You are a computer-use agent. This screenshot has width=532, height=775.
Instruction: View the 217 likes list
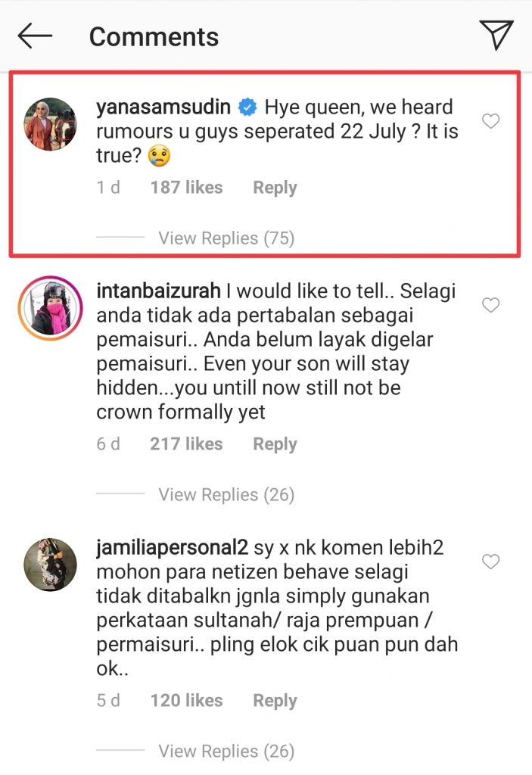pyautogui.click(x=186, y=444)
